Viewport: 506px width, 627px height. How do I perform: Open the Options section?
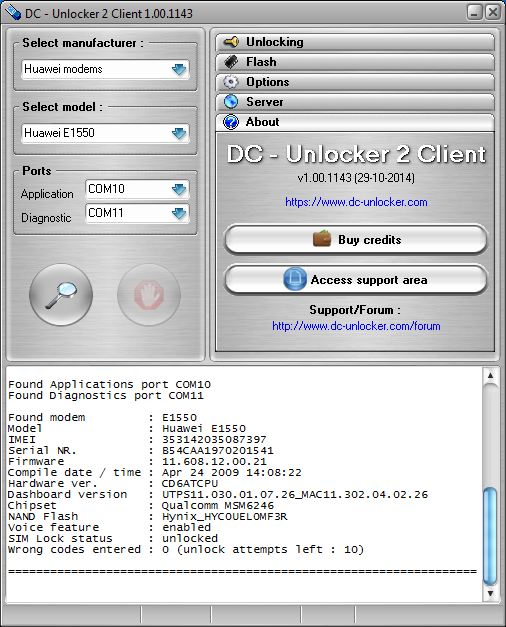(355, 82)
